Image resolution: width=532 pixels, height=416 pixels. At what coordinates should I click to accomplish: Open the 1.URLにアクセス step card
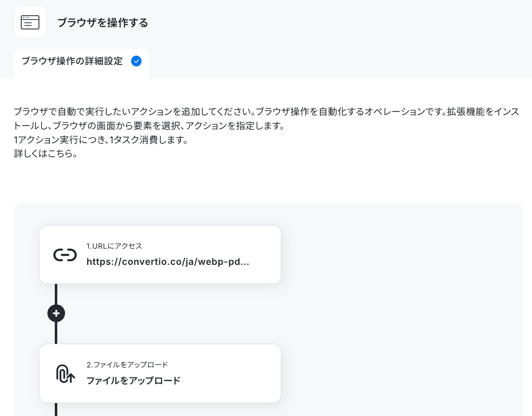tap(160, 254)
